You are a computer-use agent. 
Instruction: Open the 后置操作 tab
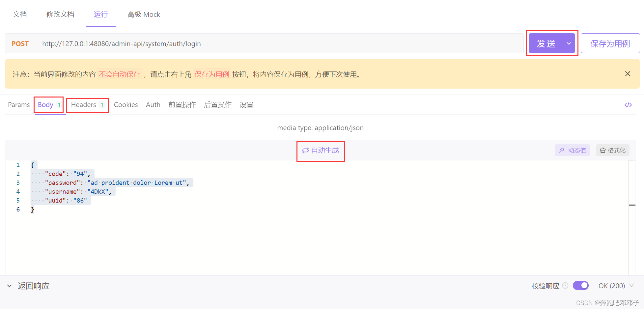coord(218,105)
